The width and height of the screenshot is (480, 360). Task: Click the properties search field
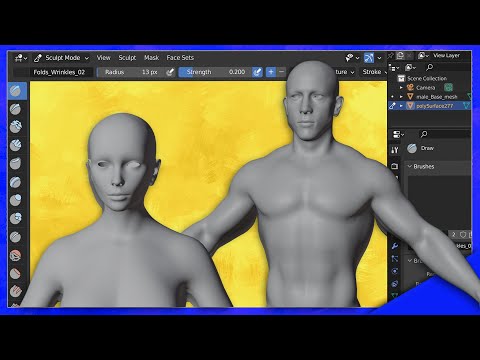[445, 134]
